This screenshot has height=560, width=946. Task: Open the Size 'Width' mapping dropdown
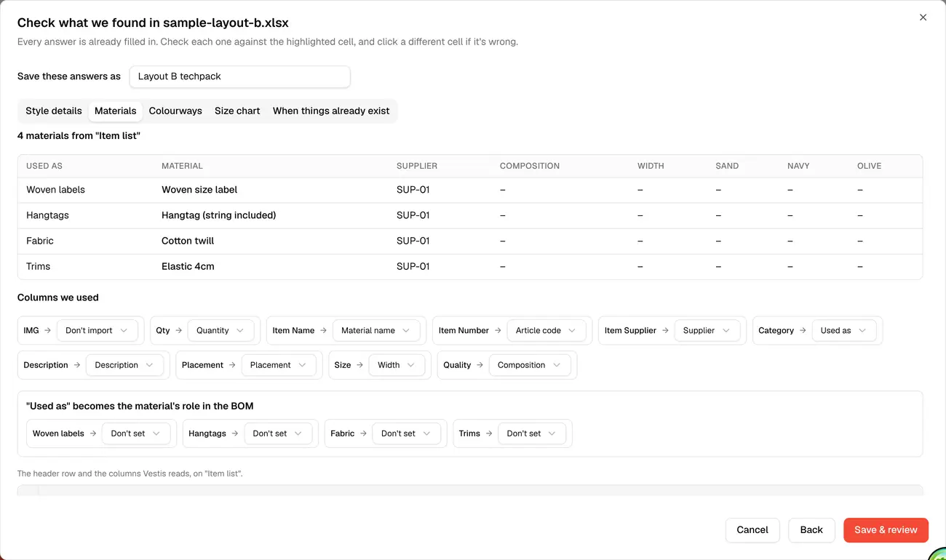397,365
